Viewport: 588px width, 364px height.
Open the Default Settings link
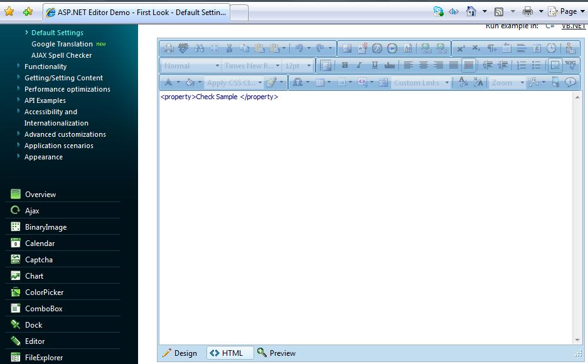(x=57, y=33)
